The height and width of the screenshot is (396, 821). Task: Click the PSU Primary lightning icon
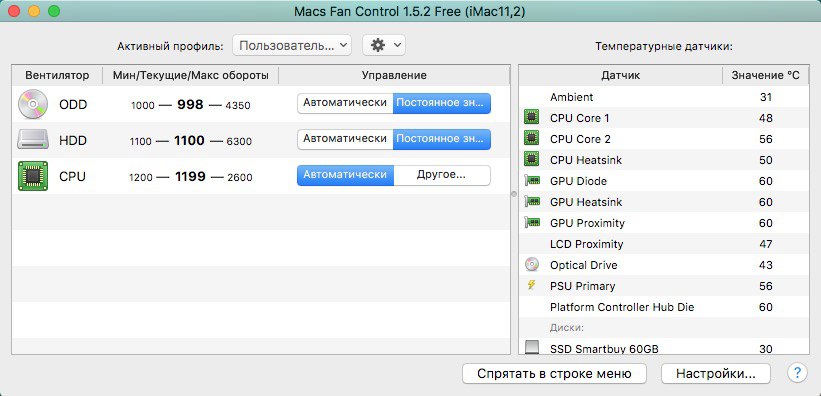click(x=531, y=285)
